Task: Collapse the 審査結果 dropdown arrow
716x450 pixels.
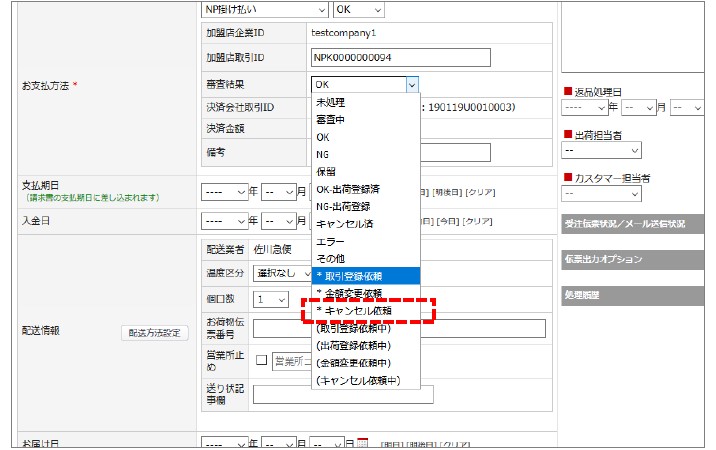Action: tap(412, 85)
